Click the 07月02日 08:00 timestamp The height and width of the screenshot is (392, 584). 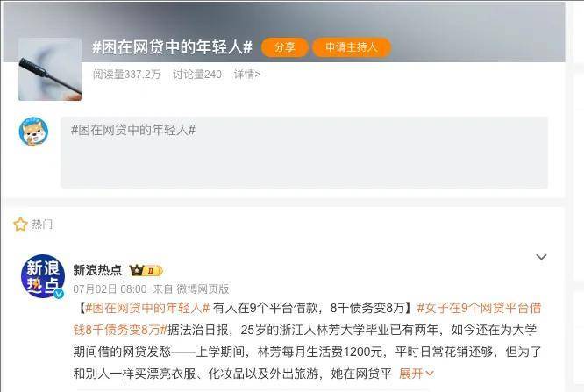[x=110, y=289]
